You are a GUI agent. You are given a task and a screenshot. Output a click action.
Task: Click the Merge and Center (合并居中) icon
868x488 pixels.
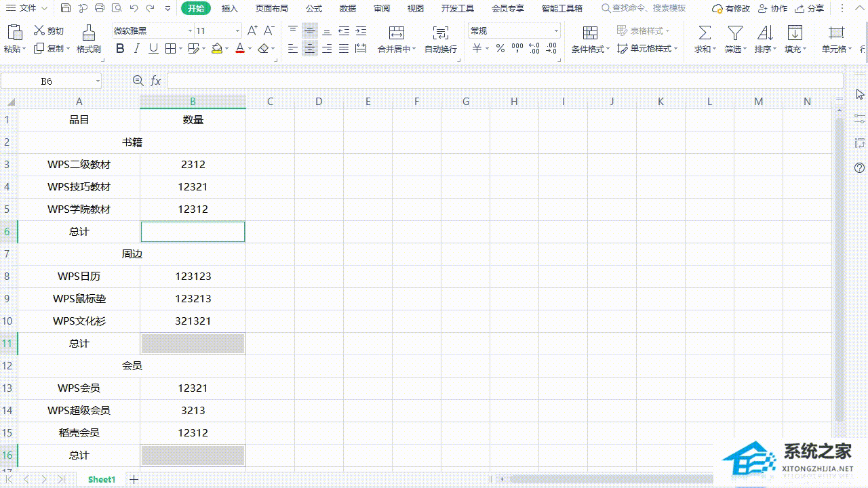click(397, 33)
